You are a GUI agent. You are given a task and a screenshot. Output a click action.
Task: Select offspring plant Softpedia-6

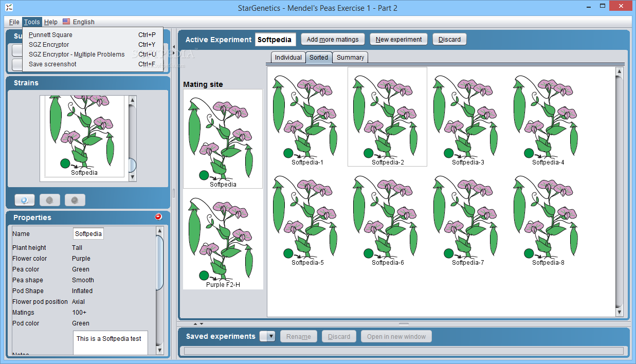(x=388, y=218)
